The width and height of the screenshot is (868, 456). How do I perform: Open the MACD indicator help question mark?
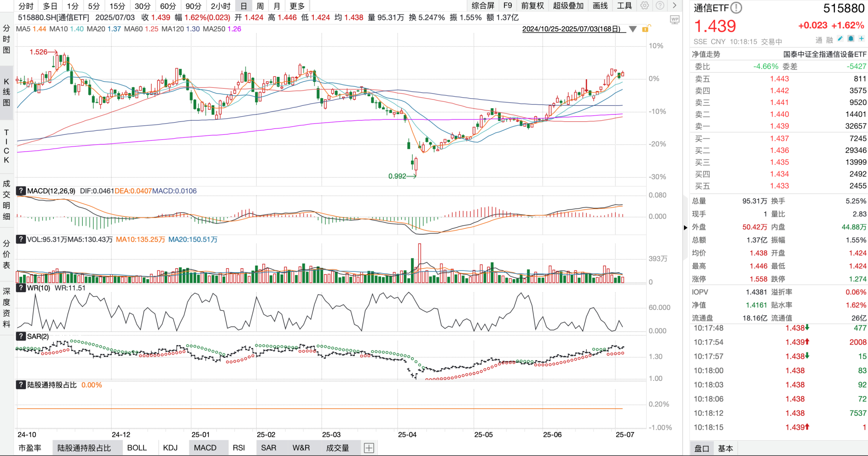tap(21, 190)
